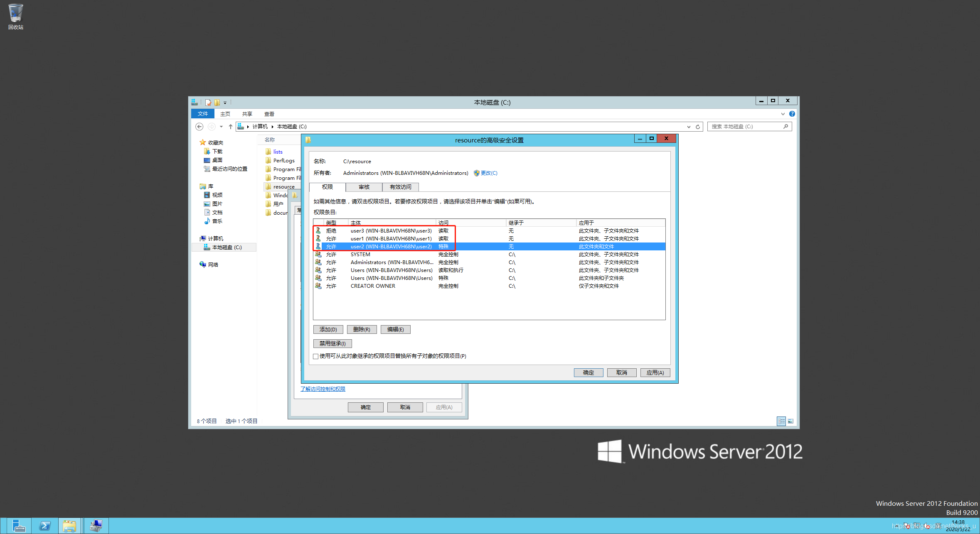
Task: Switch to the 审核 tab
Action: pos(364,187)
